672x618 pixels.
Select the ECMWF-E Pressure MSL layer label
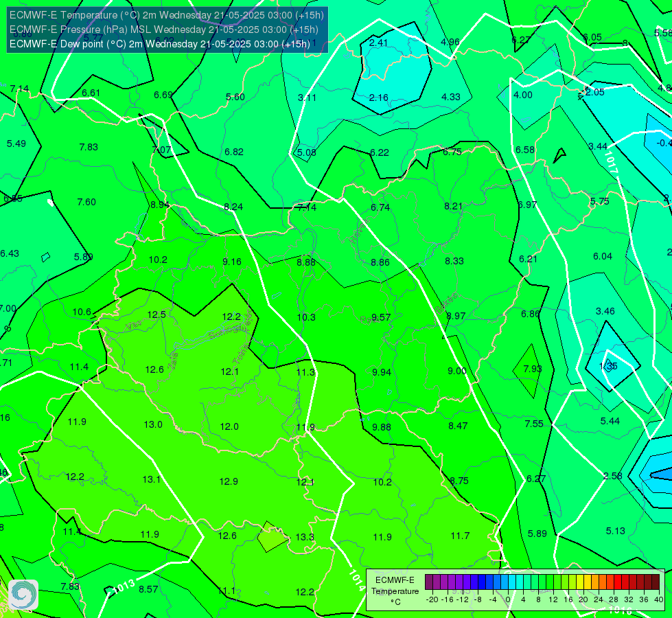pos(164,30)
